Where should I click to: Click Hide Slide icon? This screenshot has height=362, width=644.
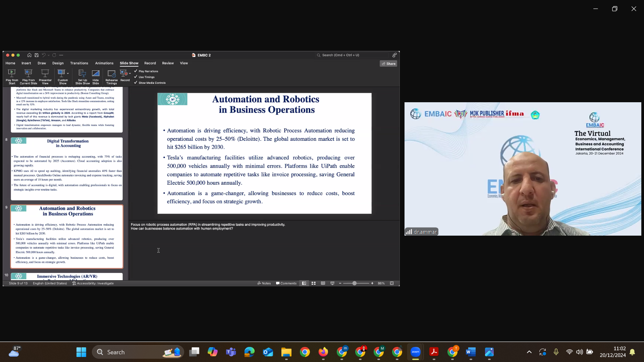[96, 73]
